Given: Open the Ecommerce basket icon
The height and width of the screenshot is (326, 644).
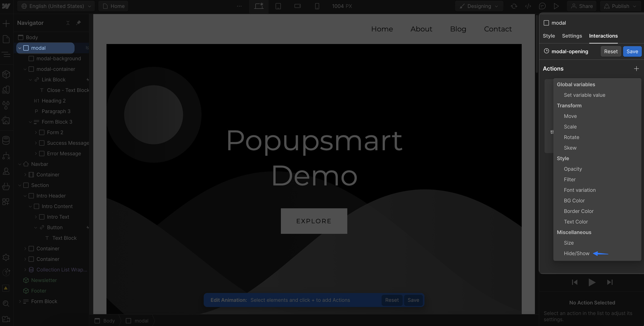Looking at the screenshot, I should [6, 186].
